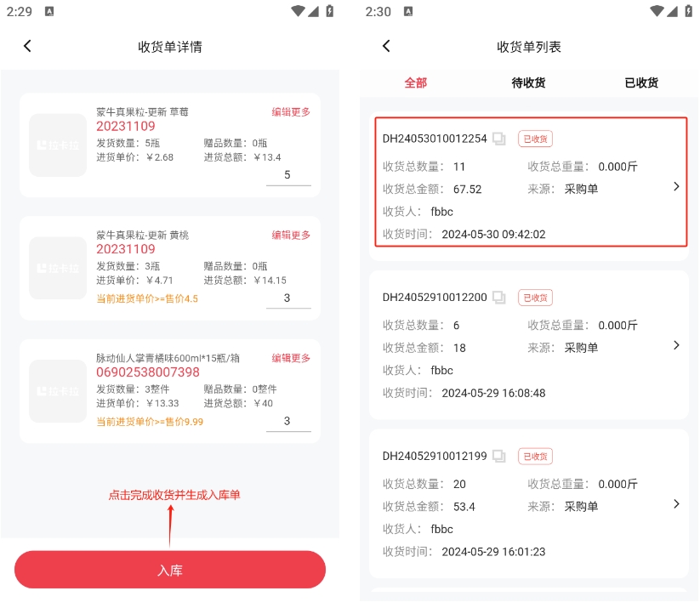Viewport: 700px width, 602px height.
Task: Copy order number DH24052910012200
Action: (499, 298)
